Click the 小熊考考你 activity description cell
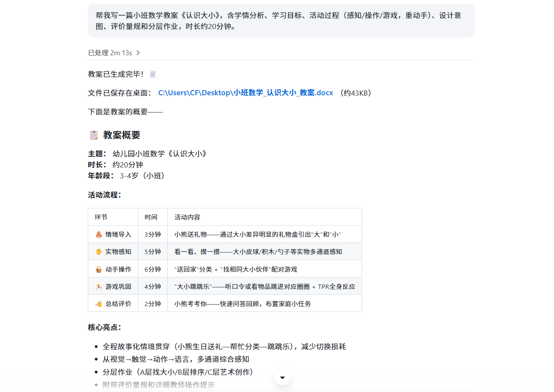The height and width of the screenshot is (392, 554). 264,304
